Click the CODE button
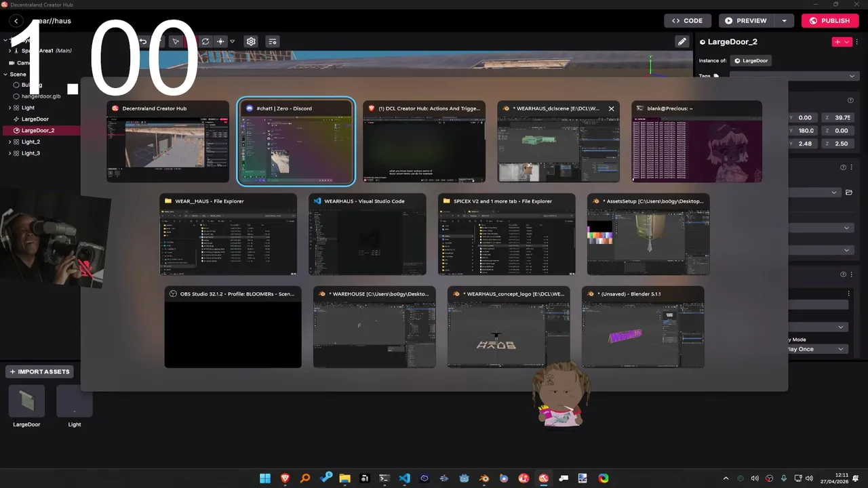 click(688, 21)
